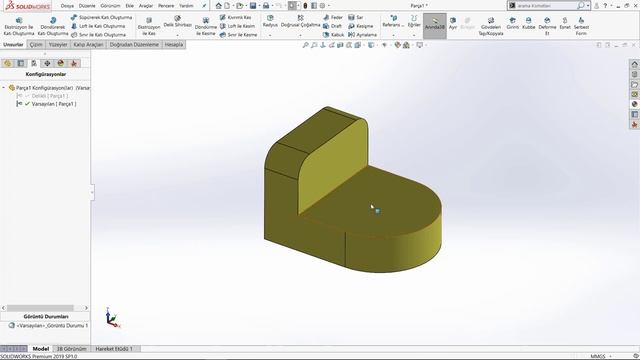This screenshot has width=640, height=360.
Task: Switch to the Yüzeyler tab
Action: click(x=58, y=44)
